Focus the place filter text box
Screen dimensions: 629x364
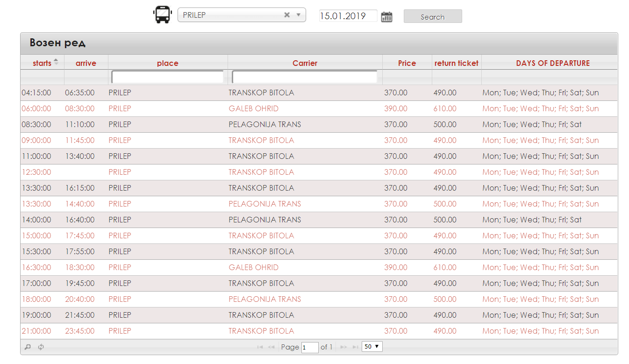coord(168,77)
